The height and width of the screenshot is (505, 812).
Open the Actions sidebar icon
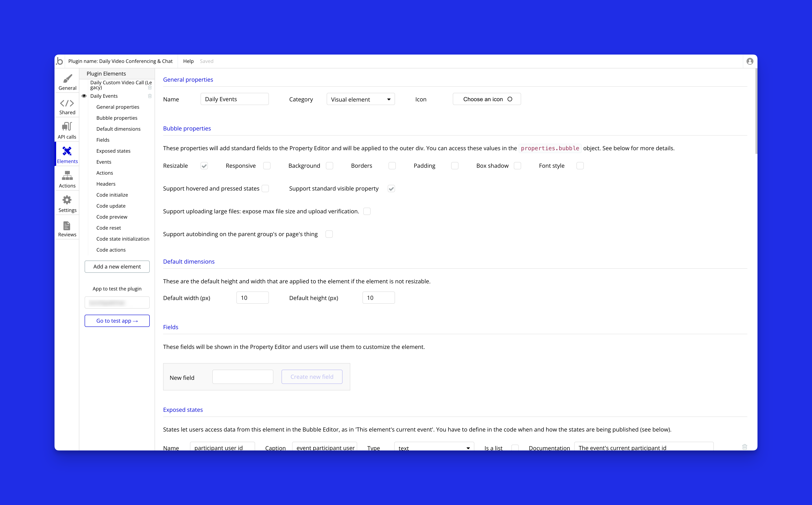coord(67,176)
